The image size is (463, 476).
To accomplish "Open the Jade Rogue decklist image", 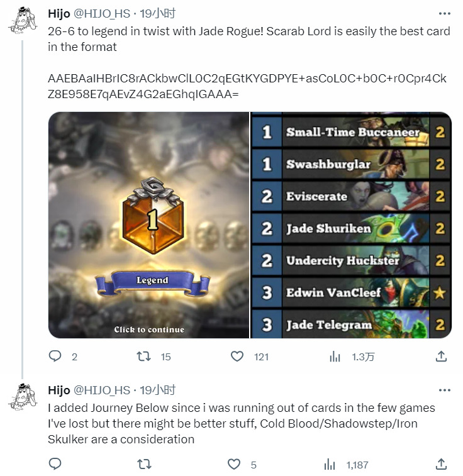I will (x=351, y=225).
